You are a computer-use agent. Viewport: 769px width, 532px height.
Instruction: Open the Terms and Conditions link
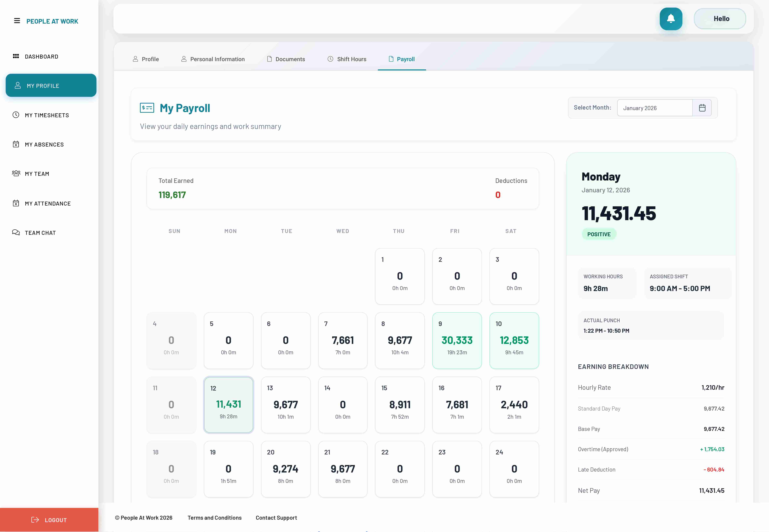[214, 518]
